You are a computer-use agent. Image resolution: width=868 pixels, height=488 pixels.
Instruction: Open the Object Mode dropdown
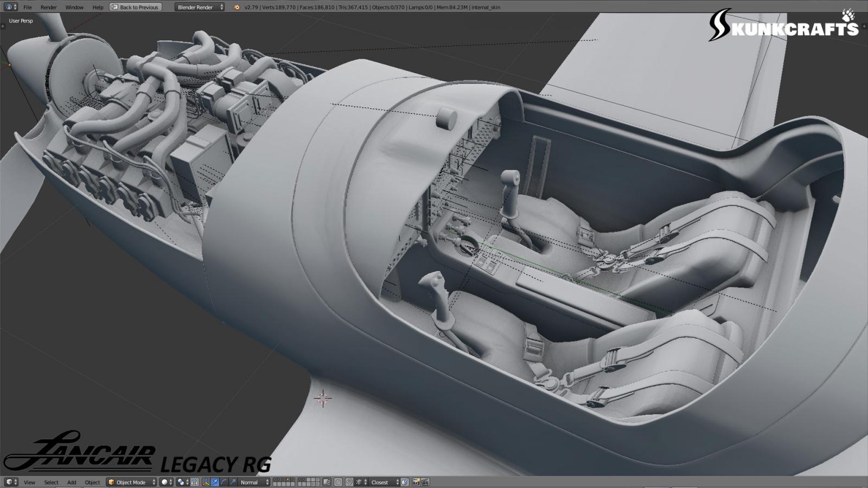click(x=131, y=482)
